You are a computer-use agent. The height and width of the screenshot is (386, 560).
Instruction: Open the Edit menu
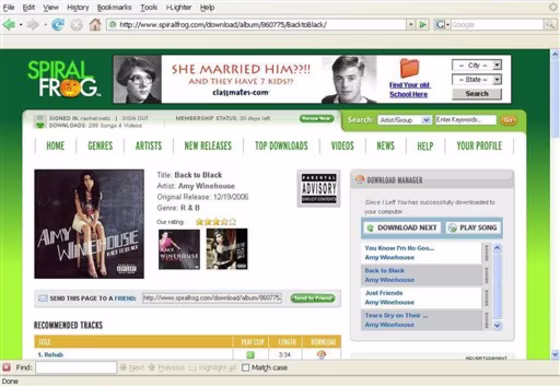(29, 7)
